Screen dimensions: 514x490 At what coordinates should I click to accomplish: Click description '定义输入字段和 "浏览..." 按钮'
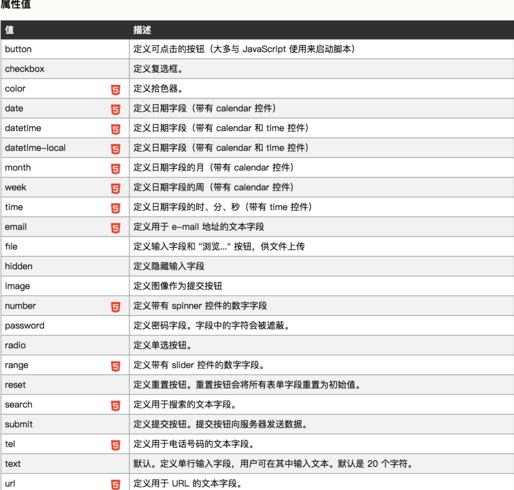click(x=194, y=246)
